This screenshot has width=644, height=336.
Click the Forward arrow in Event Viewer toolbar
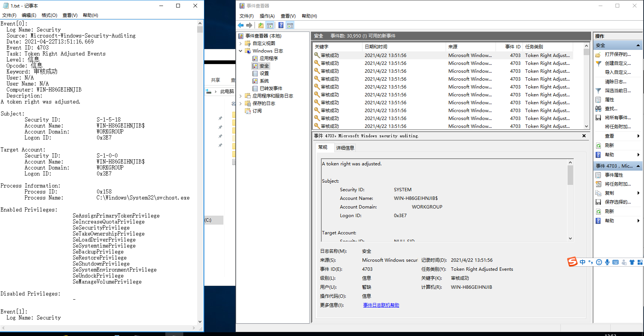click(x=249, y=25)
